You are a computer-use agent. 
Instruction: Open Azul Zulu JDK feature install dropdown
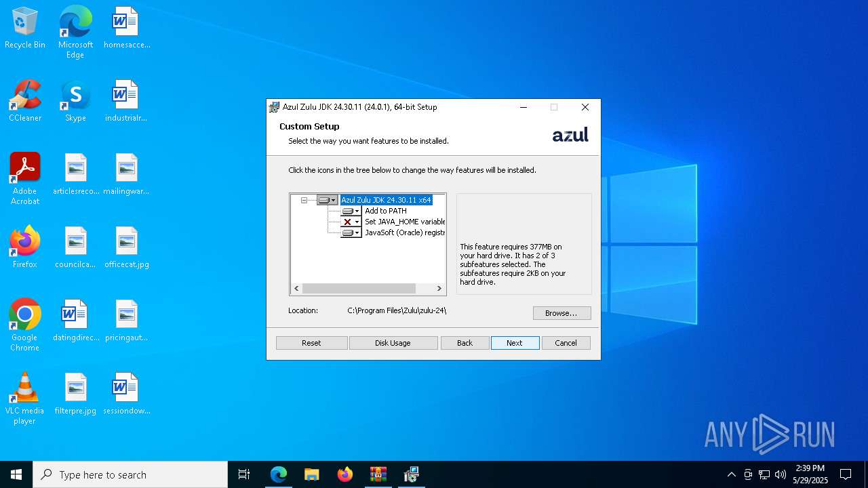coord(328,200)
